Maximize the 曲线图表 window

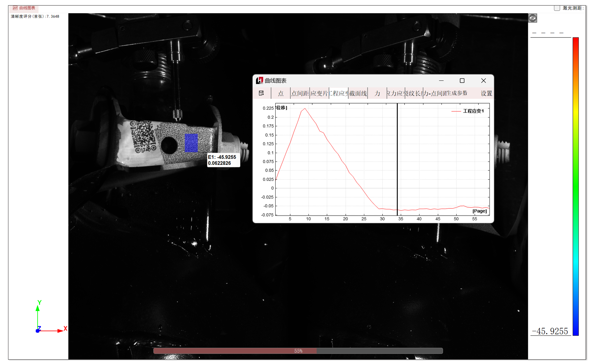[462, 81]
